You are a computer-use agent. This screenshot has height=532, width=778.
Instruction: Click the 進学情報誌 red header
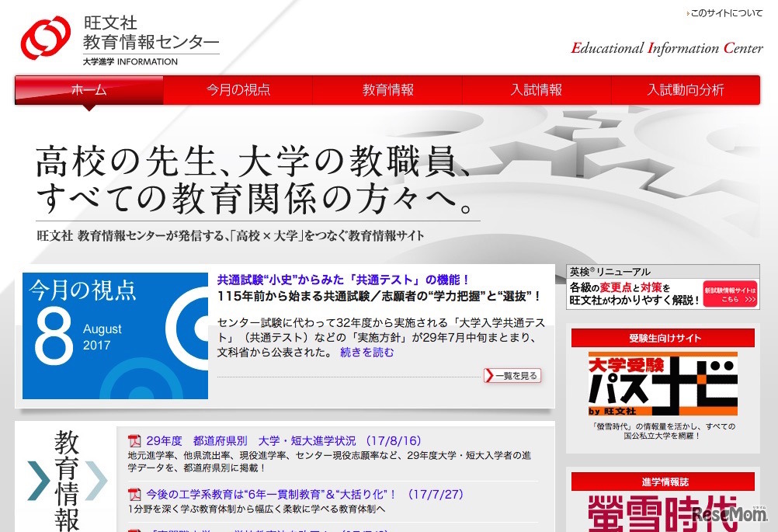pyautogui.click(x=663, y=482)
